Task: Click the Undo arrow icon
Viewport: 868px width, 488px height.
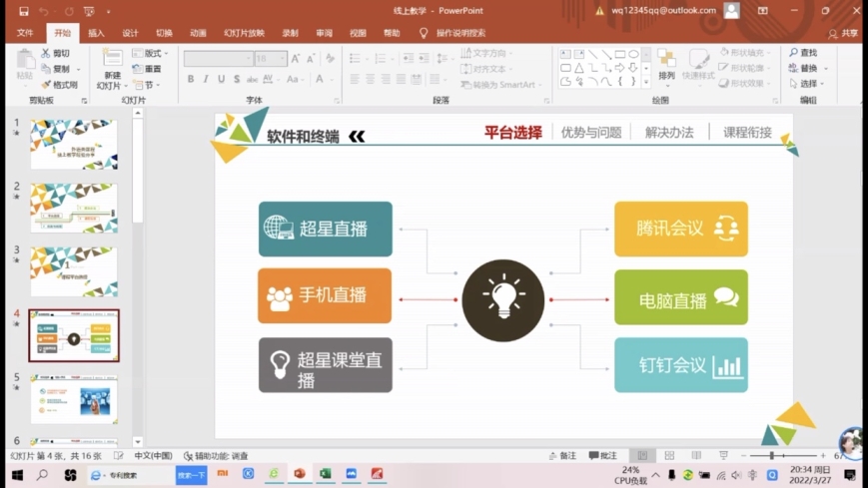Action: tap(44, 11)
